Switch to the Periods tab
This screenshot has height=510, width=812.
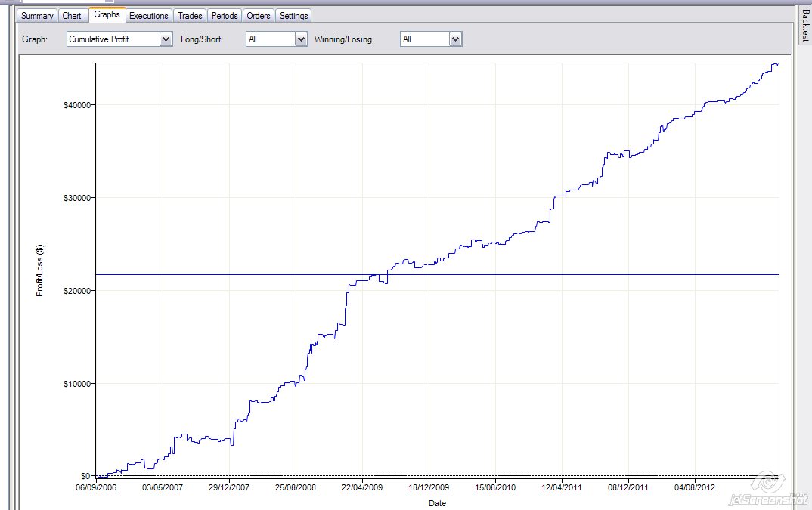point(225,16)
